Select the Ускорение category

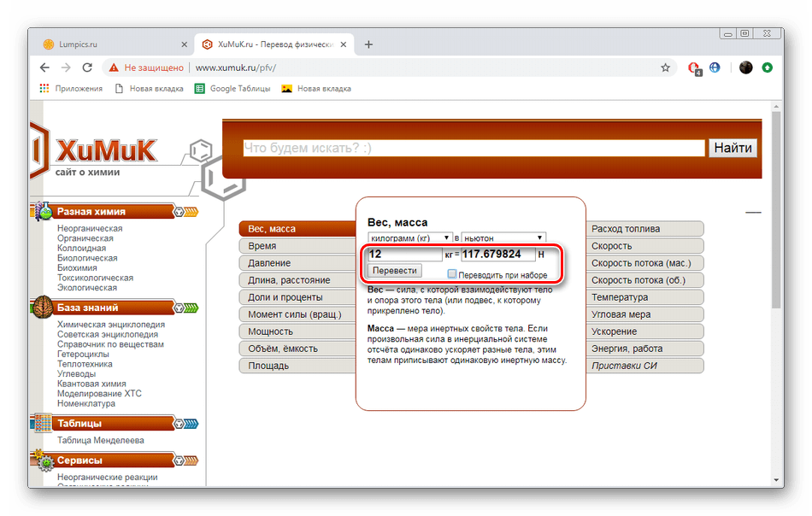(x=644, y=331)
